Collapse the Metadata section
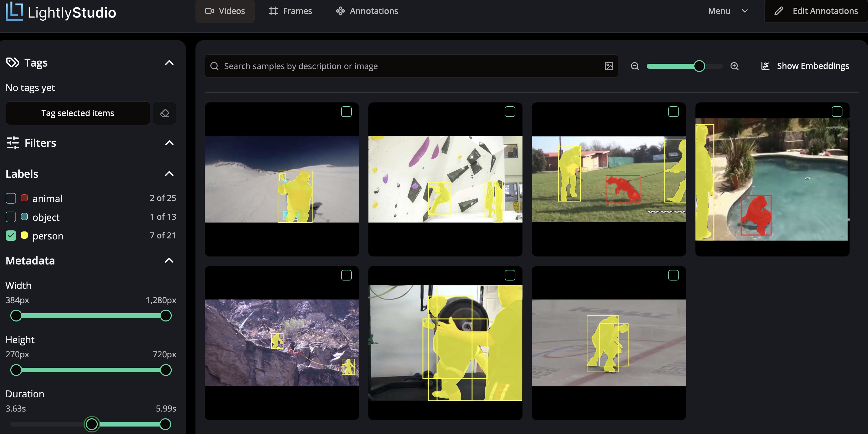Screen dimensions: 868x434 169,260
